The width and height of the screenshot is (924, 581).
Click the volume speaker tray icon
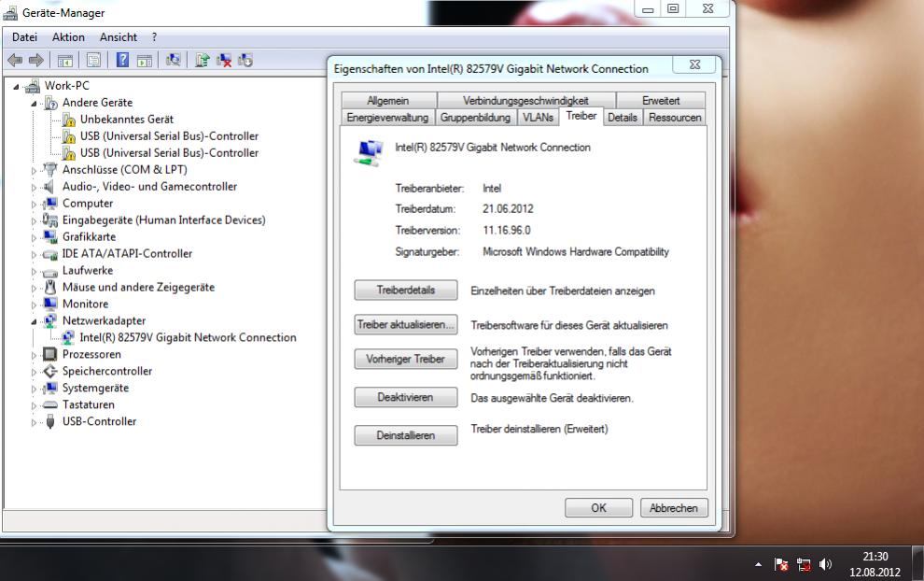coord(826,564)
